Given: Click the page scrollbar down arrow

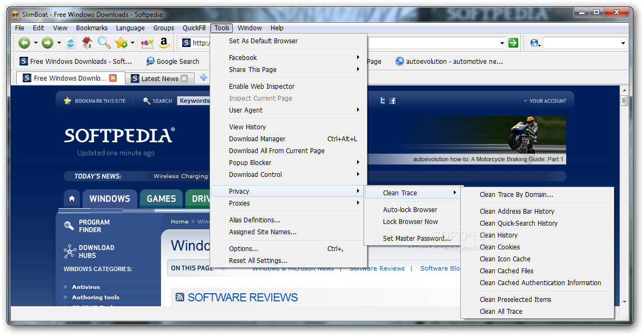Looking at the screenshot, I should (625, 302).
